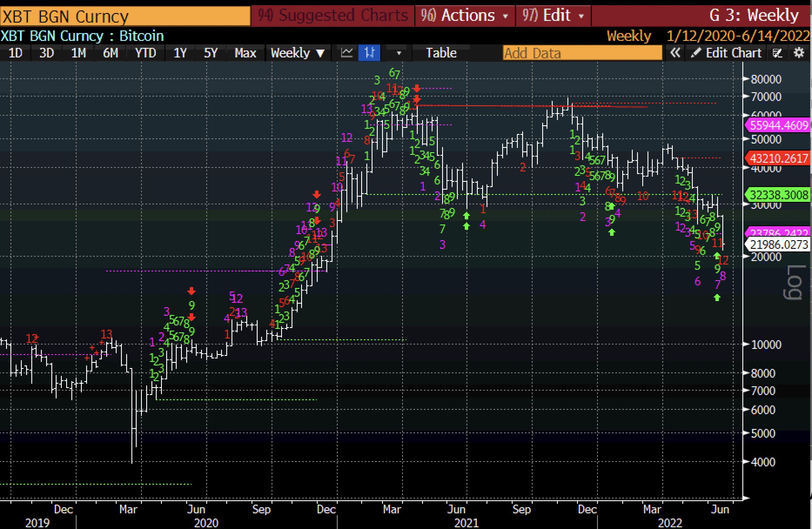Screen dimensions: 812x529
Task: Select the Max range button
Action: (245, 53)
